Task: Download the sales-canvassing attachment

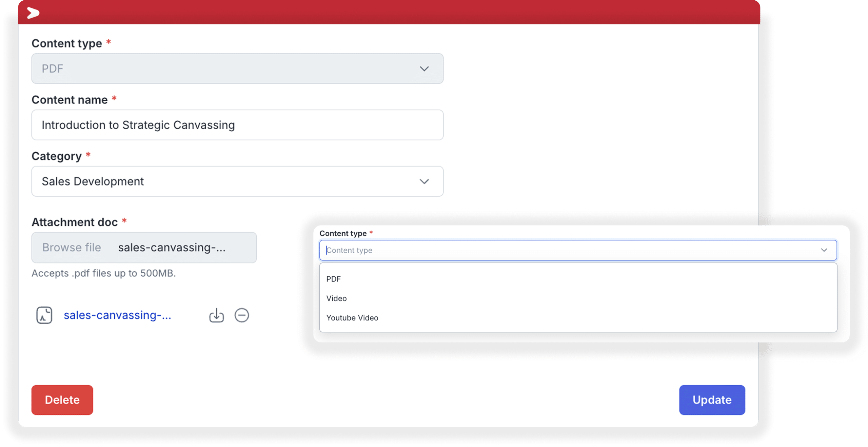Action: click(x=216, y=315)
